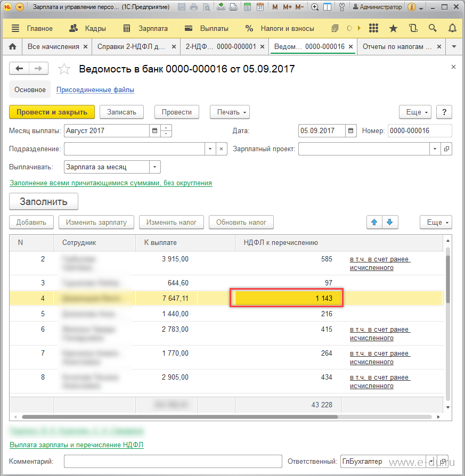Open the Присоединенные файлы link

tap(95, 90)
